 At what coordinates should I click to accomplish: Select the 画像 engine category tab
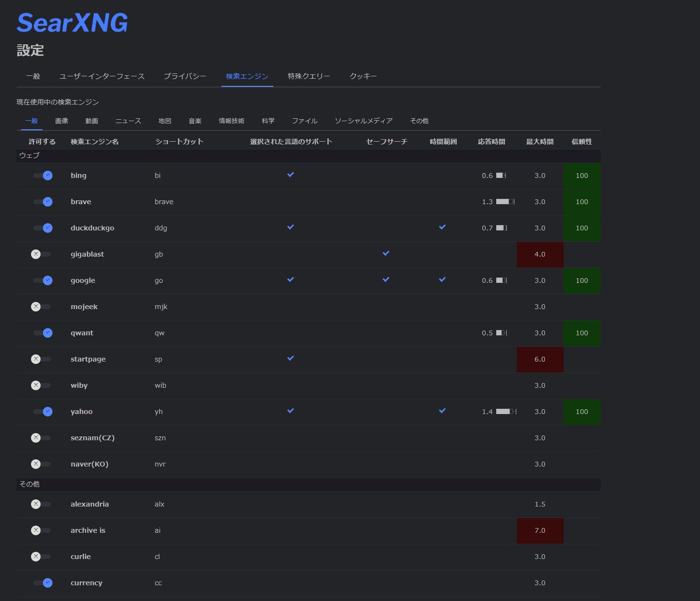(x=62, y=121)
